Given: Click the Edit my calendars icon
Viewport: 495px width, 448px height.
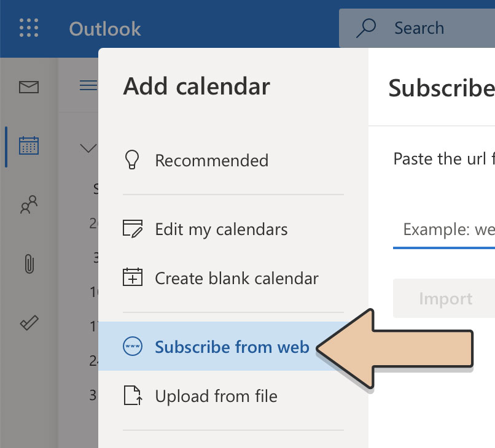Looking at the screenshot, I should [x=133, y=229].
